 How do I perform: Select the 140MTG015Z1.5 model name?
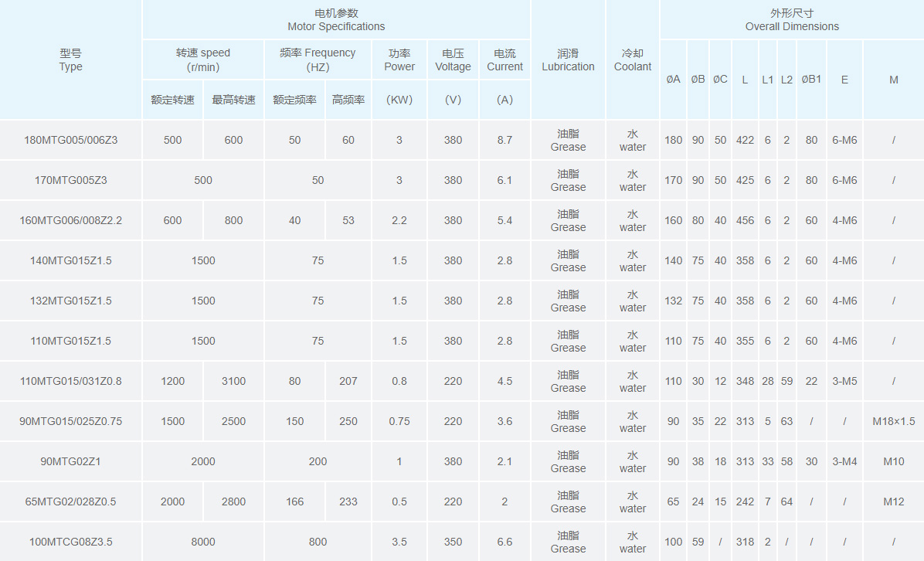71,260
